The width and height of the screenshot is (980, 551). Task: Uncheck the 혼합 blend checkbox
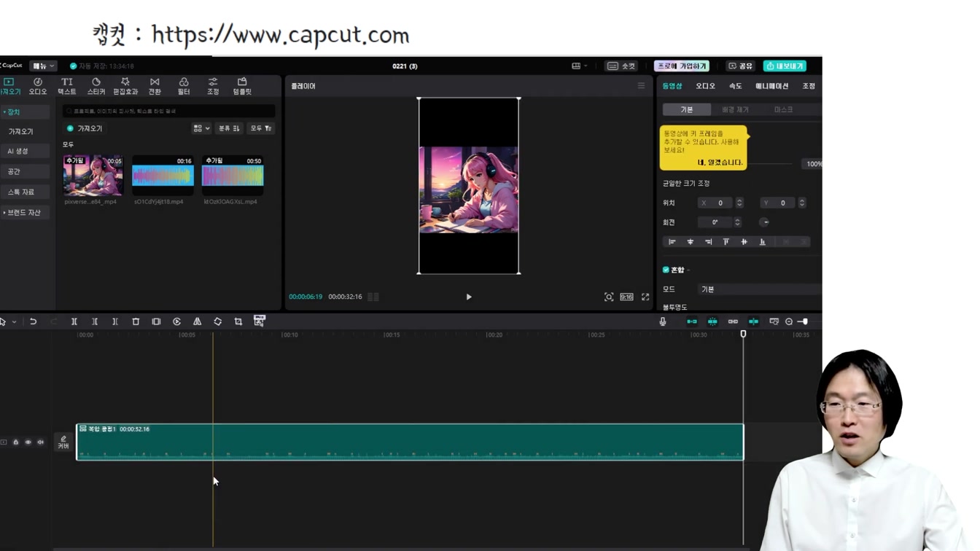(666, 270)
